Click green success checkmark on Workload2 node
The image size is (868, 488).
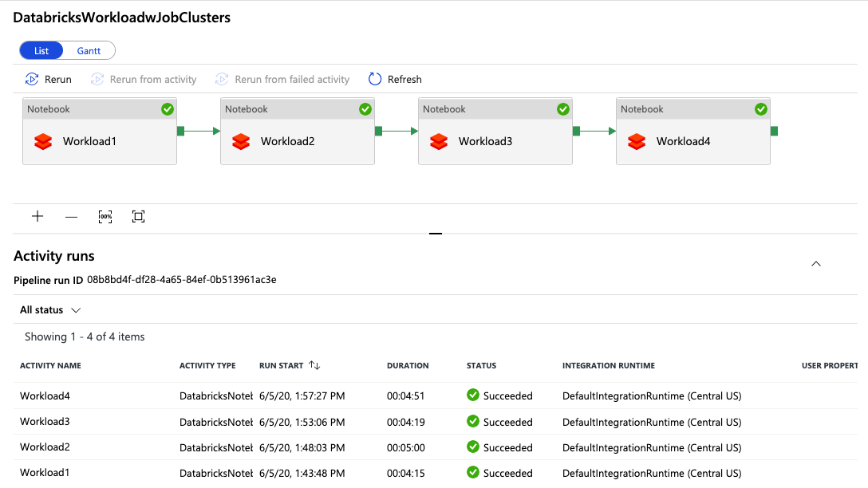pos(365,109)
